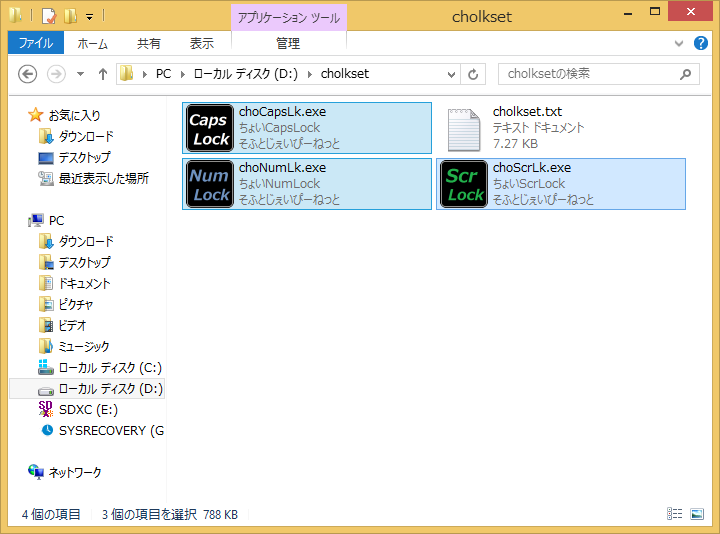
Task: Click the ビデオ folder icon
Action: [45, 325]
